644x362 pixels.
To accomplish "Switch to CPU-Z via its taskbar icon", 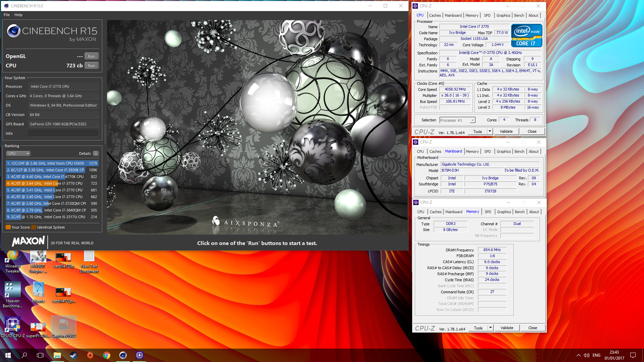I will (140, 355).
